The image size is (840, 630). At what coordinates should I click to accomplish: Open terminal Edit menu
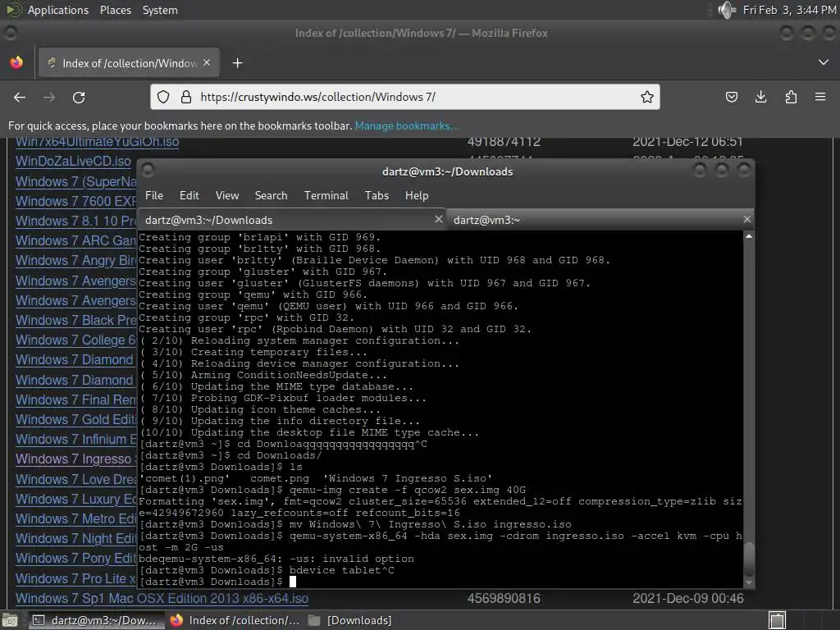[x=189, y=195]
